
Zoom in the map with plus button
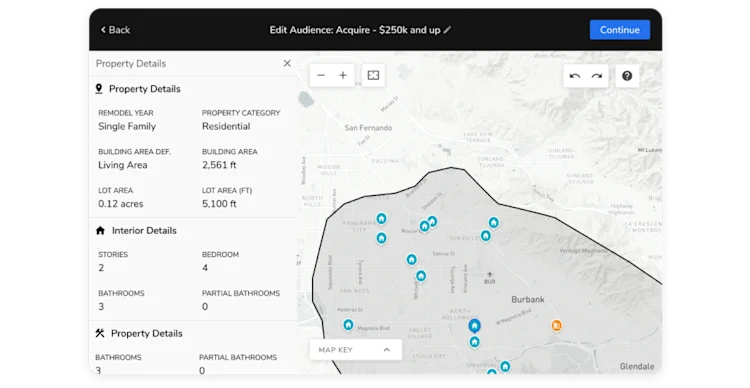(x=343, y=75)
